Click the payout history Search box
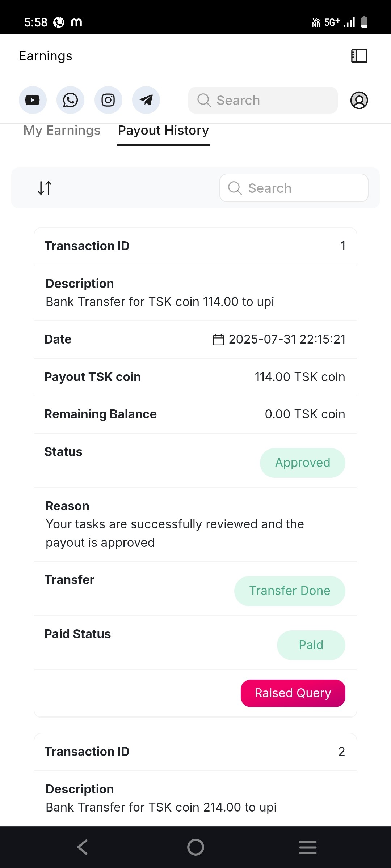Viewport: 391px width, 868px height. coord(294,188)
